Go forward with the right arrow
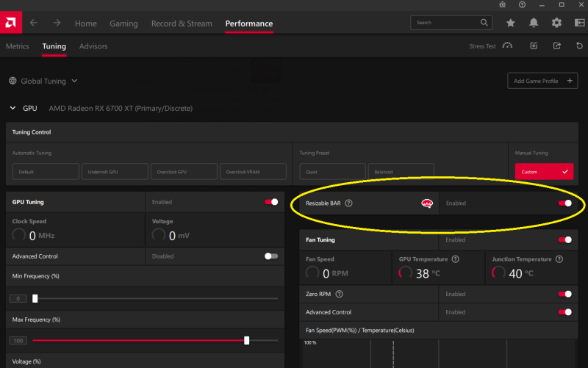588x368 pixels. click(x=57, y=23)
